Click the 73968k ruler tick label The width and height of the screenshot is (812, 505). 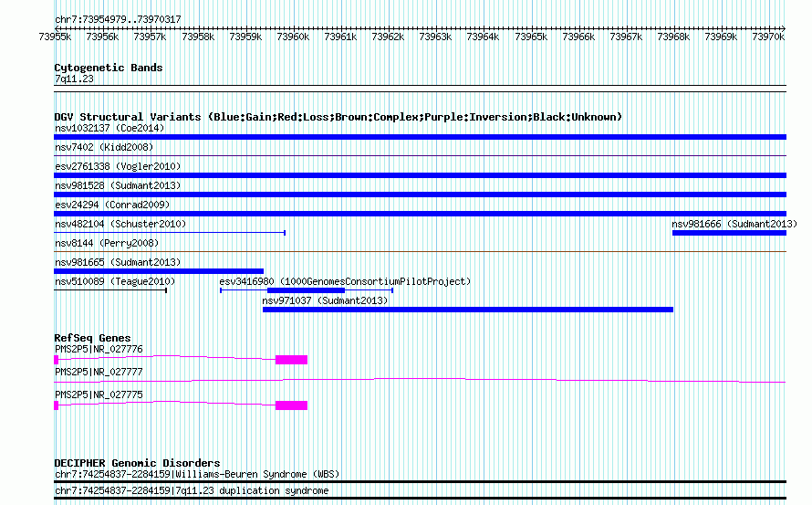click(673, 37)
